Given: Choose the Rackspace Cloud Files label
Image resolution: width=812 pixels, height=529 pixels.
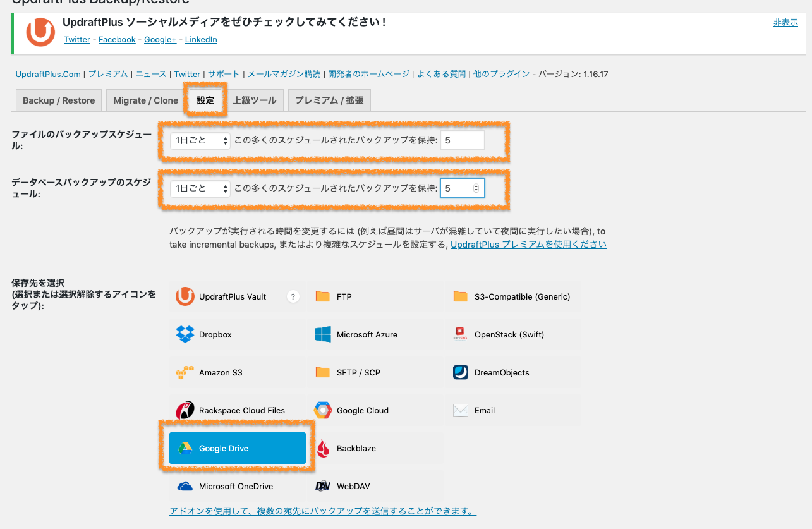Looking at the screenshot, I should pyautogui.click(x=242, y=410).
